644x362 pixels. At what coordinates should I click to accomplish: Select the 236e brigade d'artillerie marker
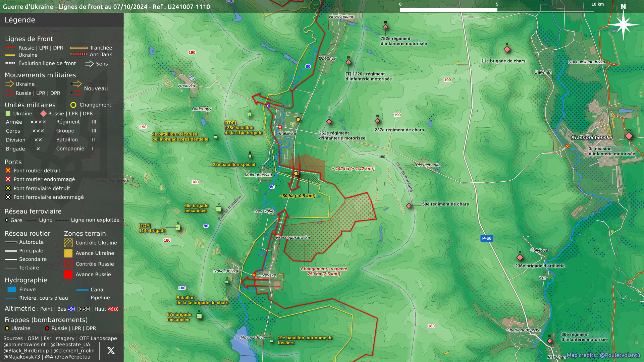(x=520, y=257)
